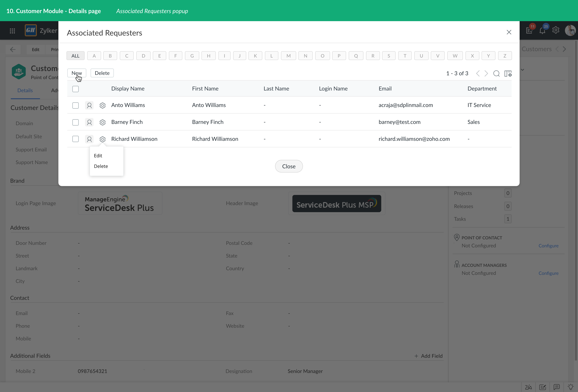Open the user profile avatar

pos(570,30)
